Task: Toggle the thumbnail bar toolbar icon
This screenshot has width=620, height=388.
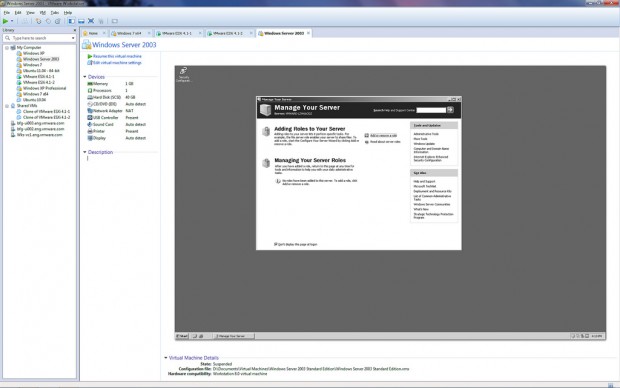Action: [x=81, y=21]
